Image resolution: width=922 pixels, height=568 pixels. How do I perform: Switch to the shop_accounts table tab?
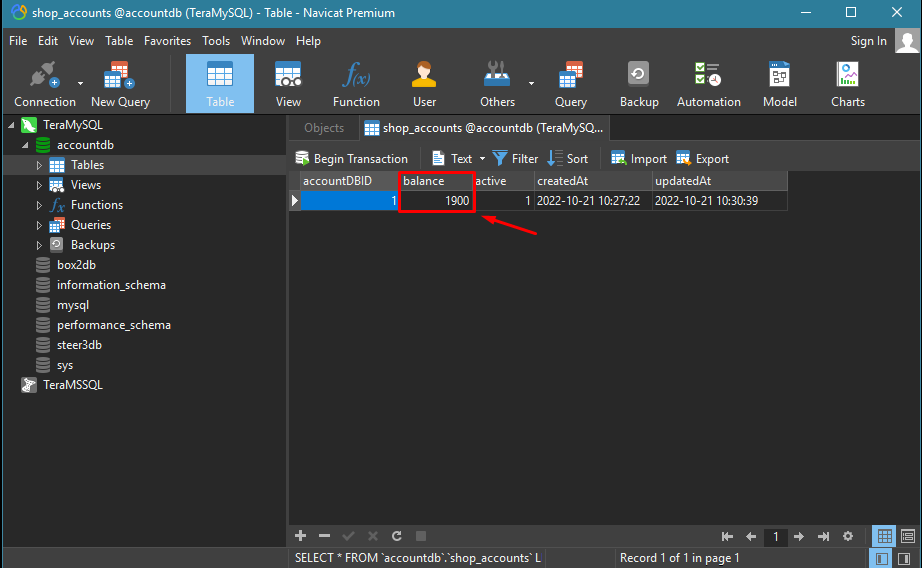tap(485, 128)
